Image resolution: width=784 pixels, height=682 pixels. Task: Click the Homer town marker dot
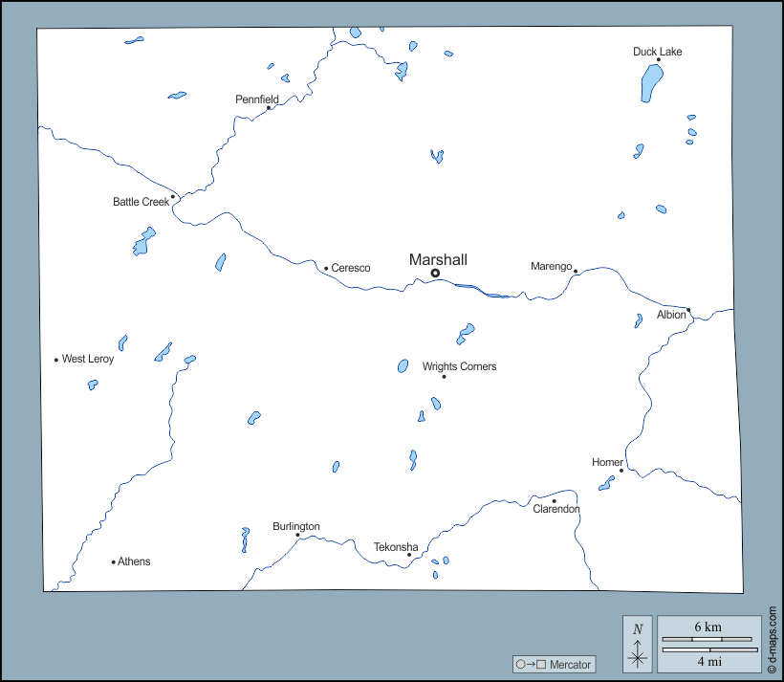(x=621, y=471)
